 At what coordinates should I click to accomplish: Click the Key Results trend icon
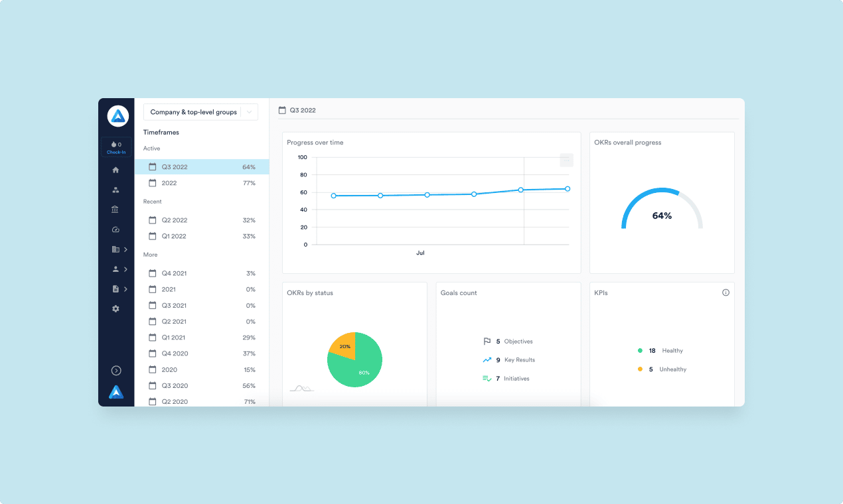point(487,359)
